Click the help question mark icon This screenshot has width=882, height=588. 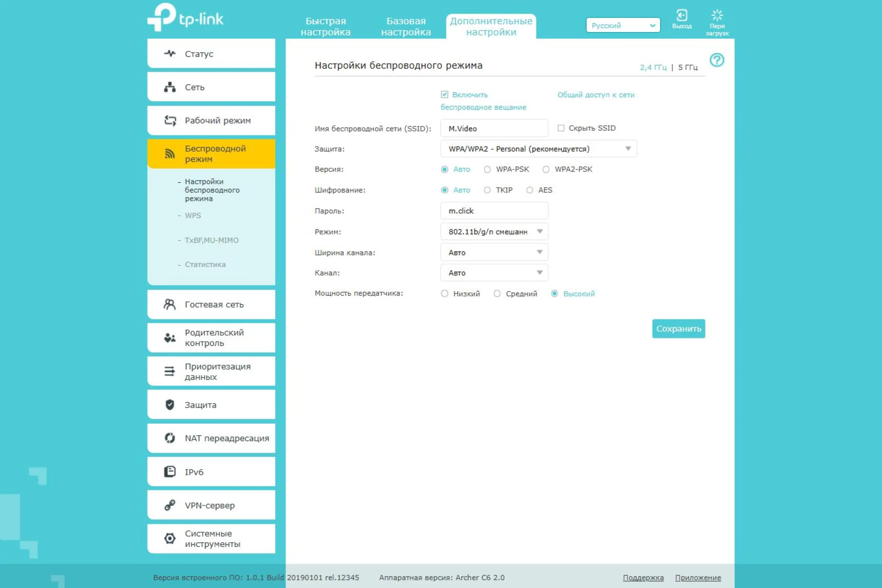(717, 60)
